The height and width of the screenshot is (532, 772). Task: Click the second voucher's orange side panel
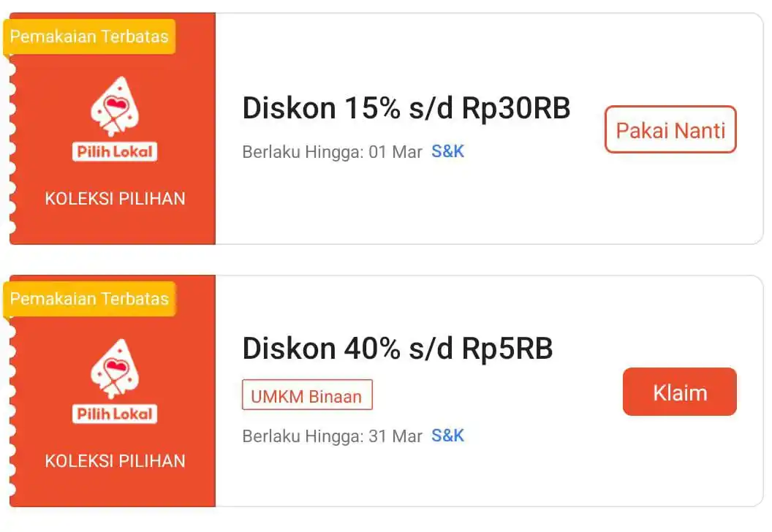pyautogui.click(x=113, y=391)
